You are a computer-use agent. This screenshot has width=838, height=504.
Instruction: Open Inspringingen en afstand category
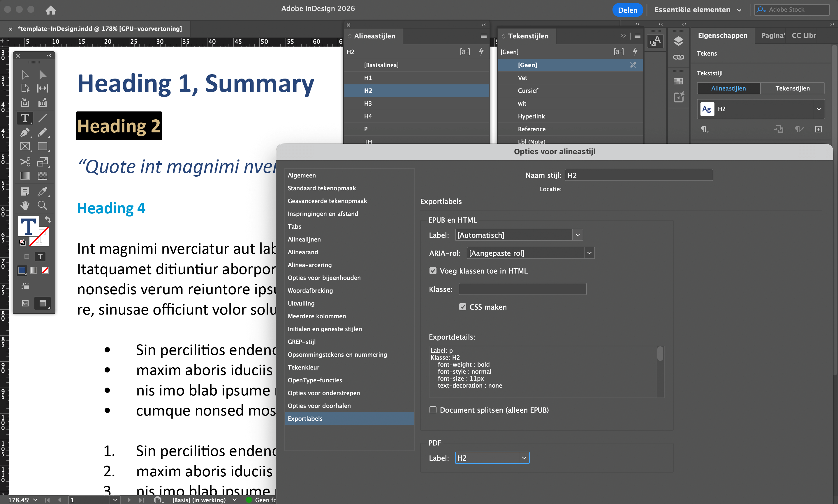point(323,214)
